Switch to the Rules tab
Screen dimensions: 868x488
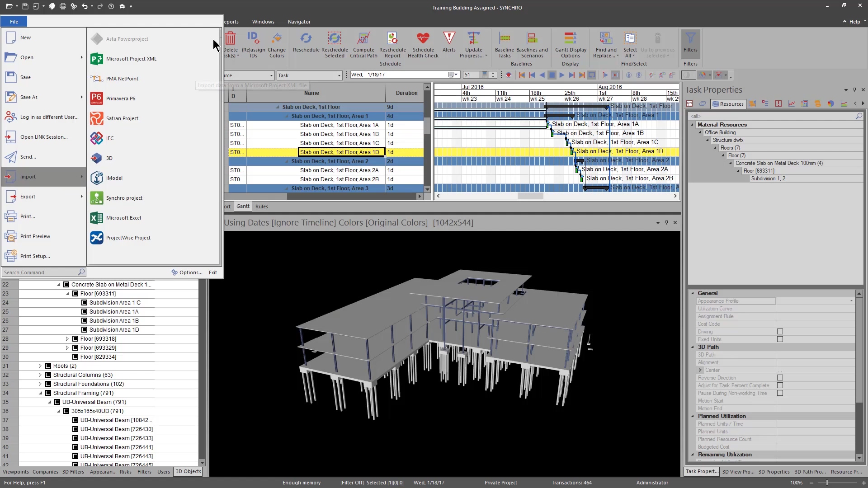262,206
